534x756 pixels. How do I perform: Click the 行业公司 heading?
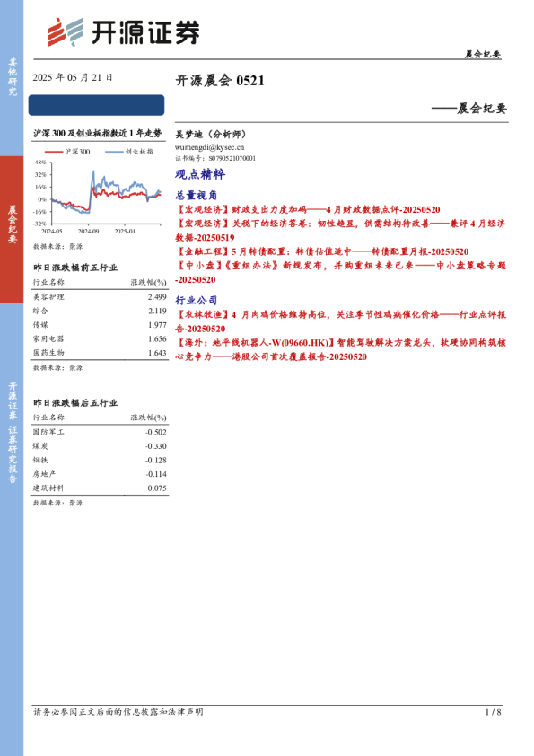197,301
